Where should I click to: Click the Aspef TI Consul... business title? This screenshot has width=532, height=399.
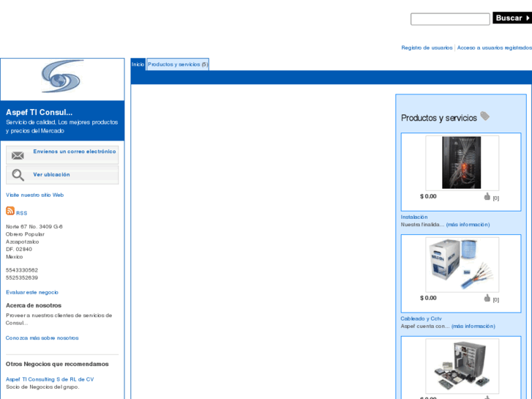pos(39,113)
